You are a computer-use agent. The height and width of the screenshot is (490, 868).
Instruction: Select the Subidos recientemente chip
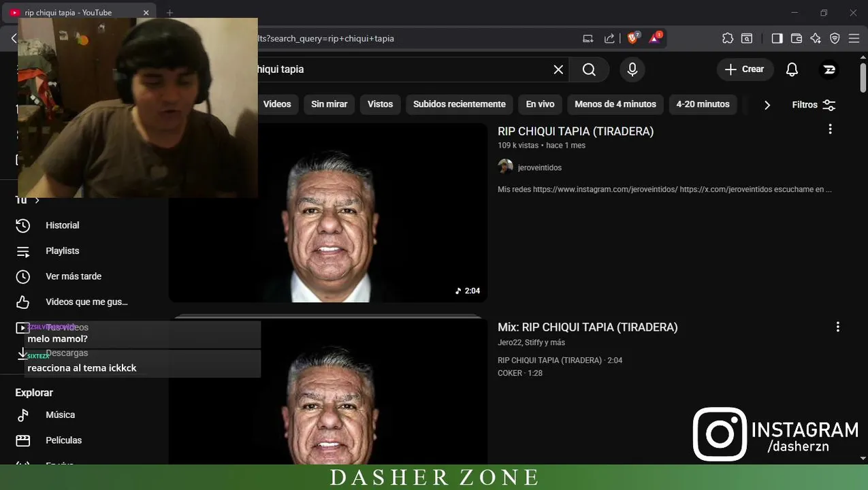click(460, 104)
